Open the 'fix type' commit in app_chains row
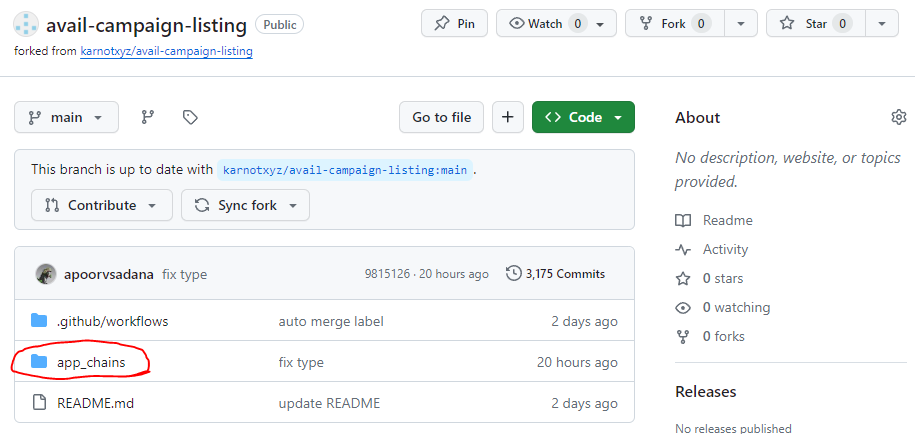This screenshot has width=915, height=434. click(301, 362)
